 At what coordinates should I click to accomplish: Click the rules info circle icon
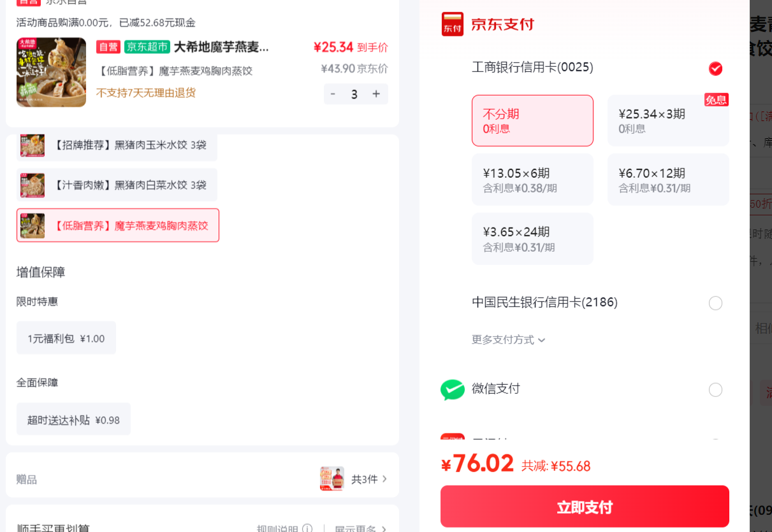point(307,529)
